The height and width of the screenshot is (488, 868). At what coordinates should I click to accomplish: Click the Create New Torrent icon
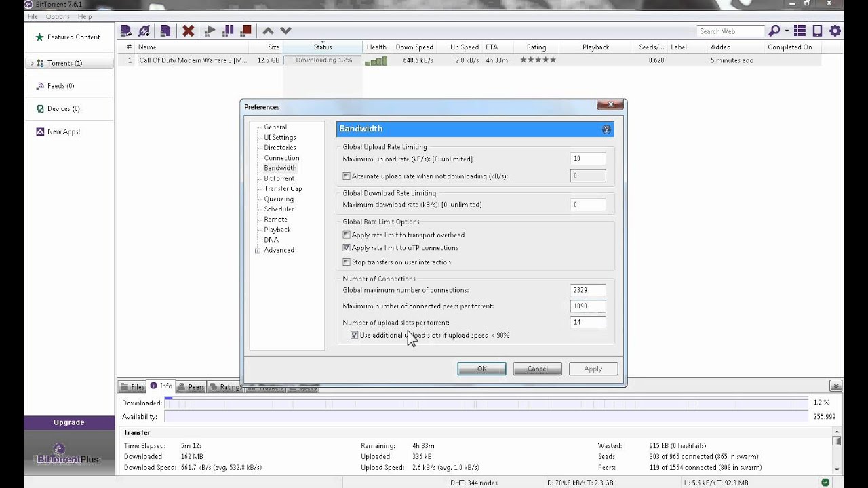point(165,30)
